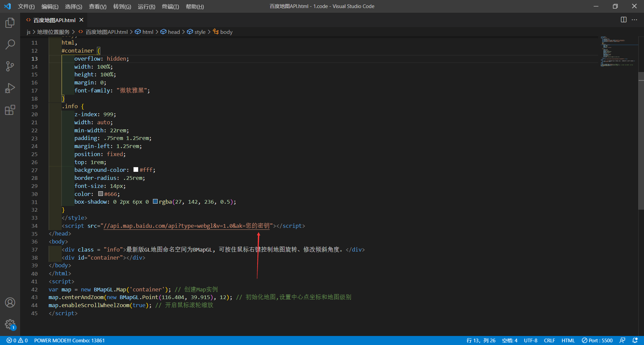Click the Baidu map API script URL
This screenshot has height=345, width=644.
[186, 226]
